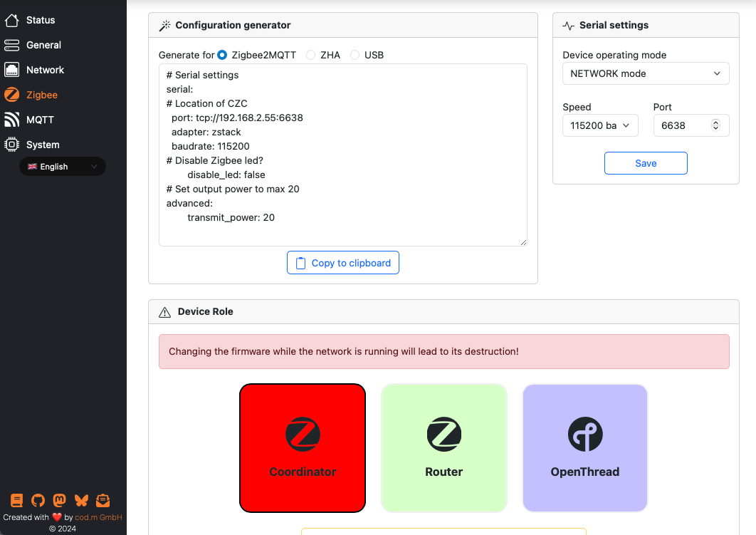Open the documentation book icon in footer

[17, 501]
